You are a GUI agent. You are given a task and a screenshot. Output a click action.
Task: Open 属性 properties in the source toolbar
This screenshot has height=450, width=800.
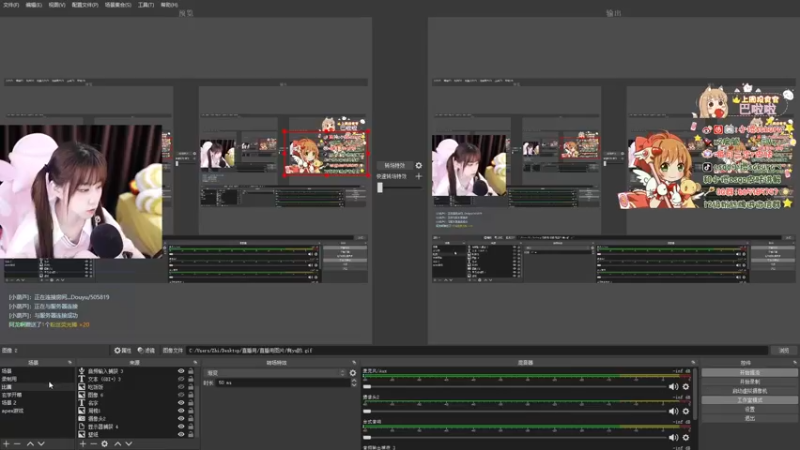pos(122,351)
